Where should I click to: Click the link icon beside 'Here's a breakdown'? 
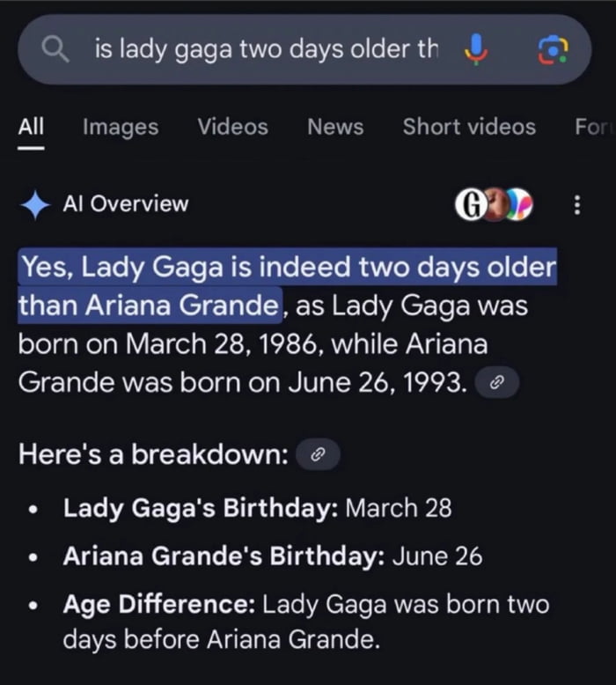319,455
